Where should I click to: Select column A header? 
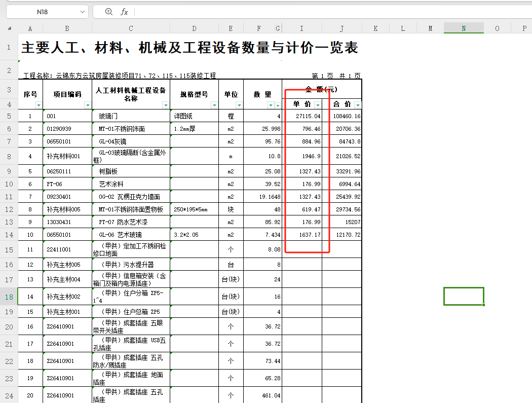tap(30, 28)
